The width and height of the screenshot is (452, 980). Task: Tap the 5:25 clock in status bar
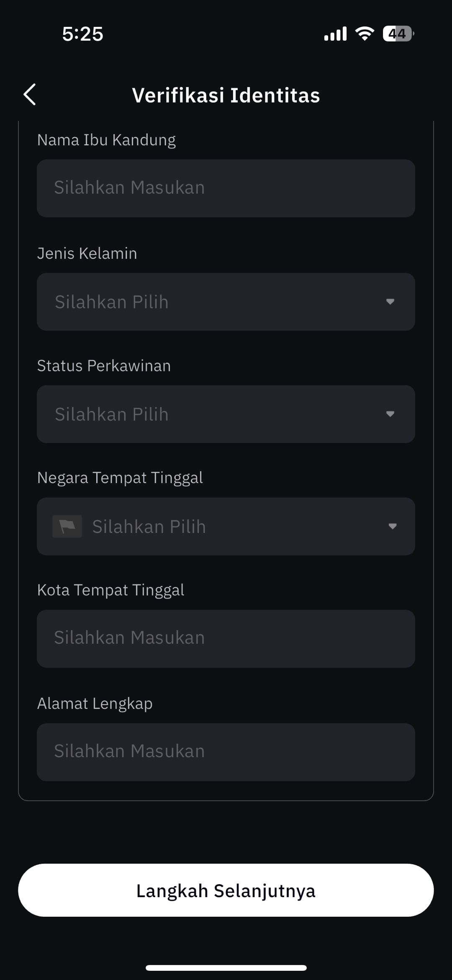(x=82, y=34)
